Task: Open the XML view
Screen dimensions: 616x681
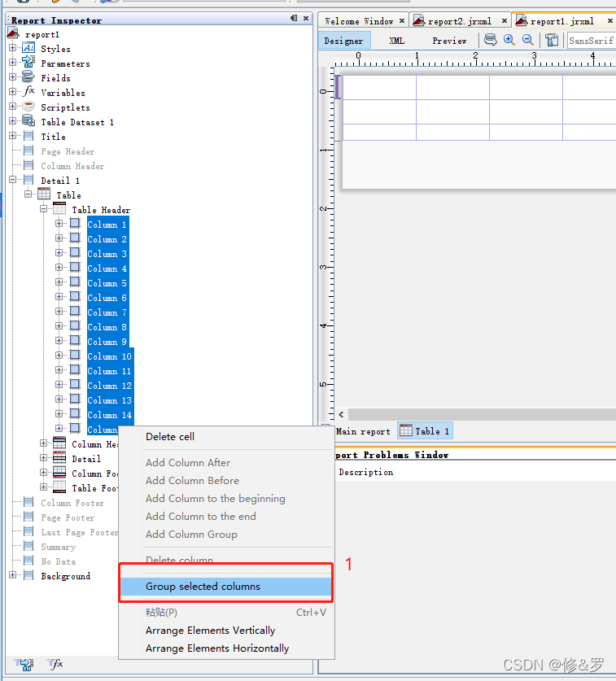Action: tap(396, 41)
